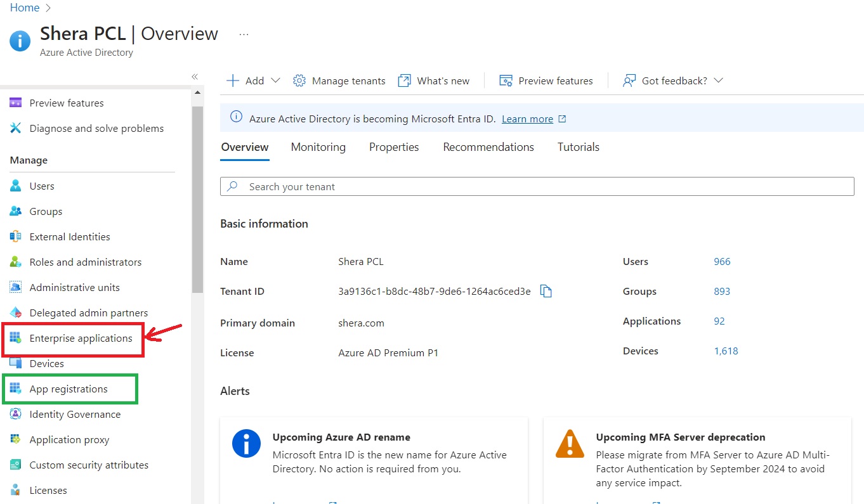Open App registrations menu item
This screenshot has height=504, width=864.
pyautogui.click(x=70, y=389)
